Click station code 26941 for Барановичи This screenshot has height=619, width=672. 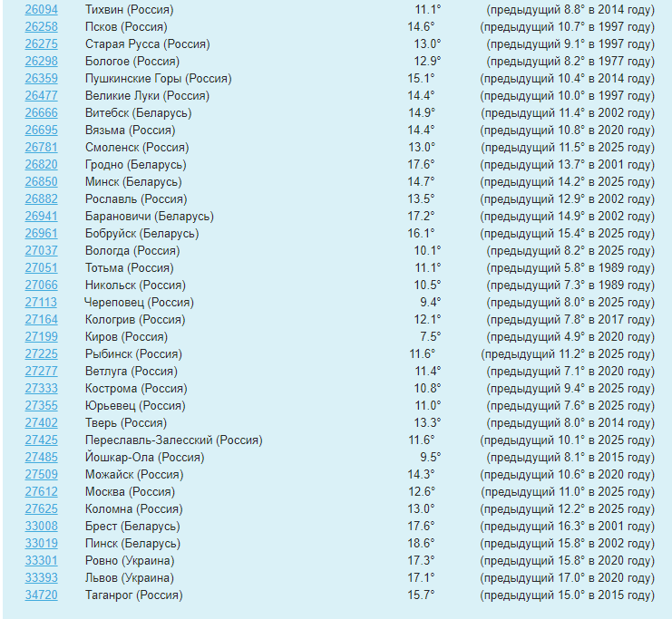coord(41,216)
